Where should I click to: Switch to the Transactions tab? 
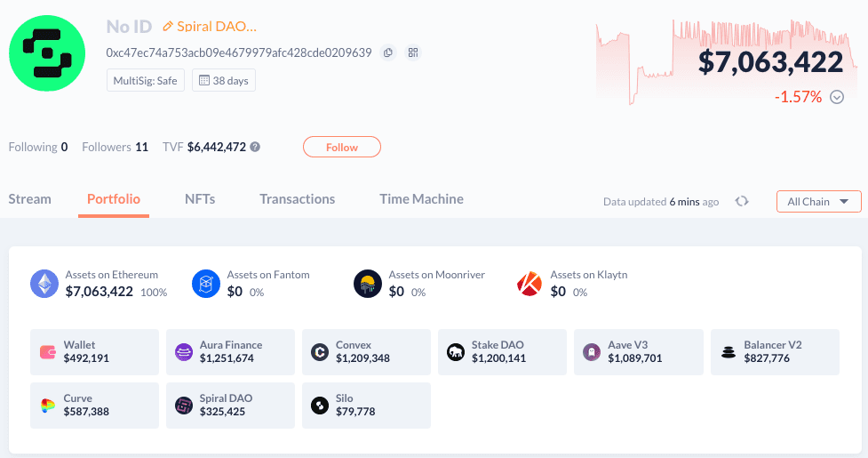(297, 199)
